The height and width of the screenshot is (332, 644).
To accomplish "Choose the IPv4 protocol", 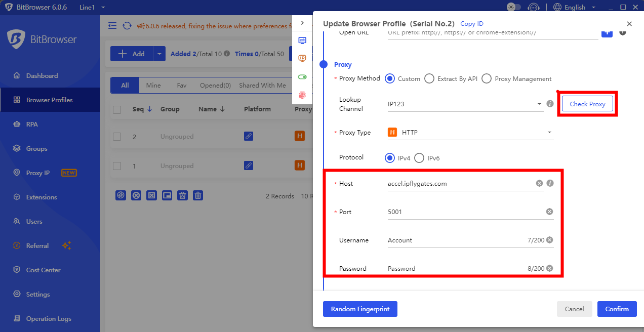I will tap(390, 158).
